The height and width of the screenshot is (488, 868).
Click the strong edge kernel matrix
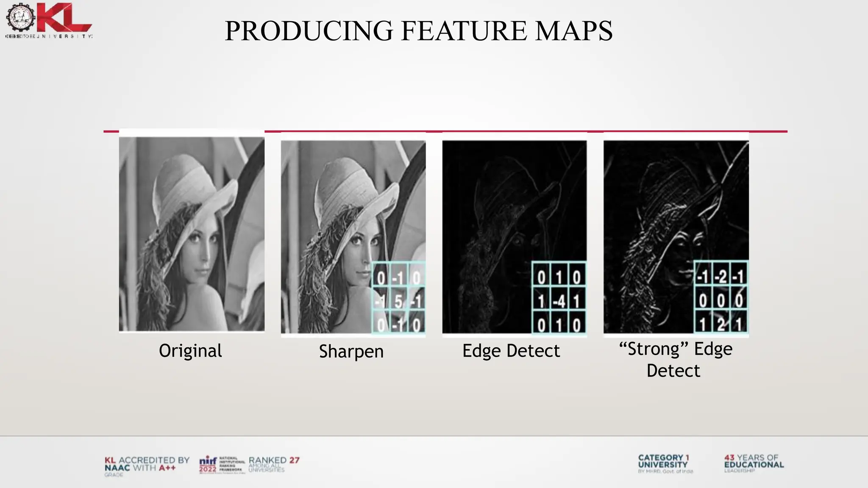click(x=721, y=297)
